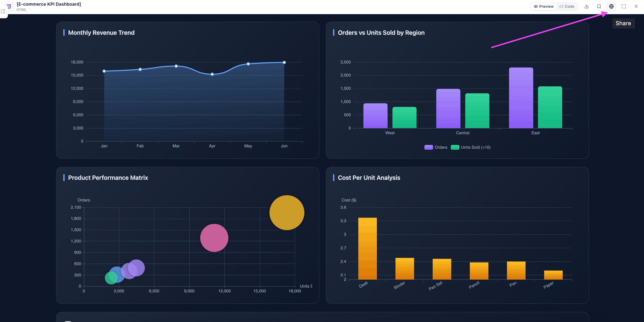Click the Desk cost bar
The height and width of the screenshot is (322, 644).
pyautogui.click(x=368, y=249)
